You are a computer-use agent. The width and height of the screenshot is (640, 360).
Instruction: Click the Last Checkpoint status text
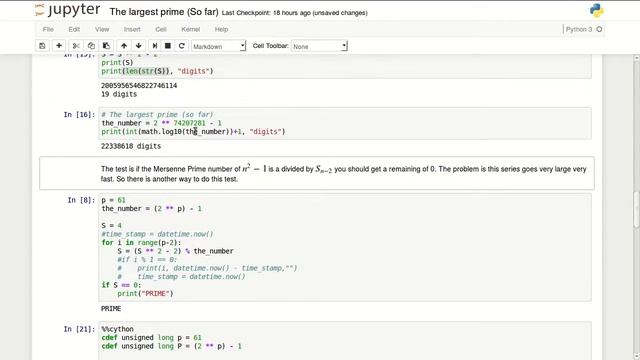tap(295, 13)
